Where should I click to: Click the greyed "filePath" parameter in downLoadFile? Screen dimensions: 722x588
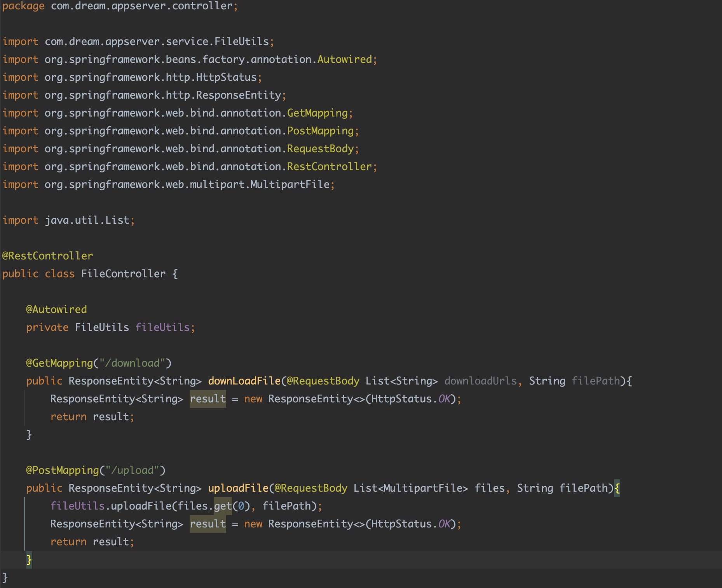596,381
